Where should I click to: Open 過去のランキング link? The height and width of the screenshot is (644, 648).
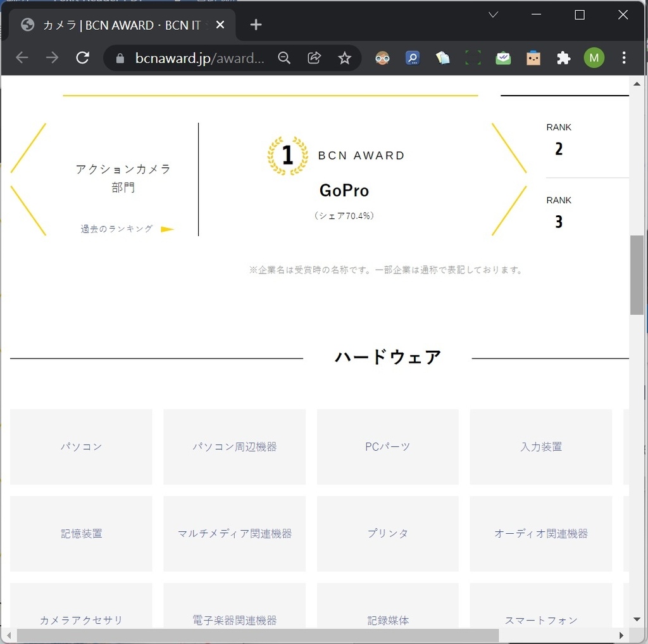click(116, 229)
